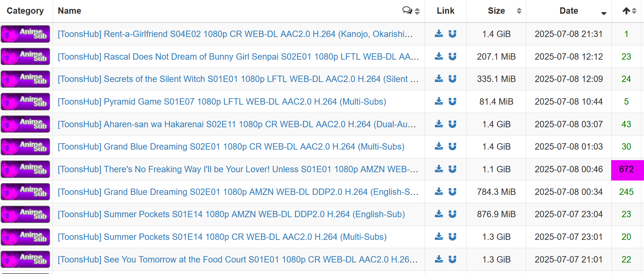This screenshot has height=274, width=644.
Task: Open magnet link for Secrets of the Silent Witch
Action: [452, 79]
